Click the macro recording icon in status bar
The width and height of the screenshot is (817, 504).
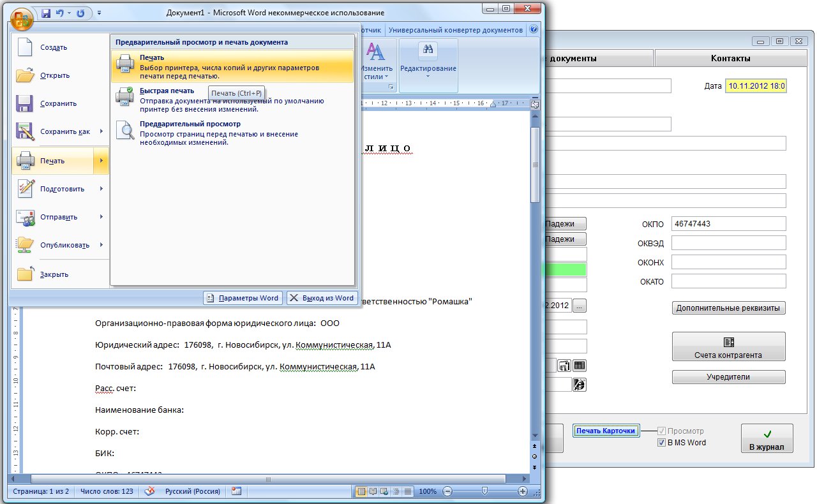(237, 491)
